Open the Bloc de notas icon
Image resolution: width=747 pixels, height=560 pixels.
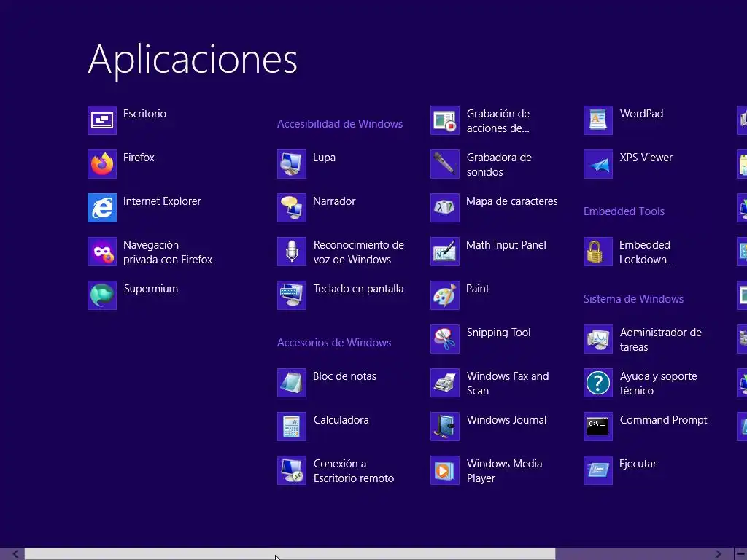click(292, 383)
